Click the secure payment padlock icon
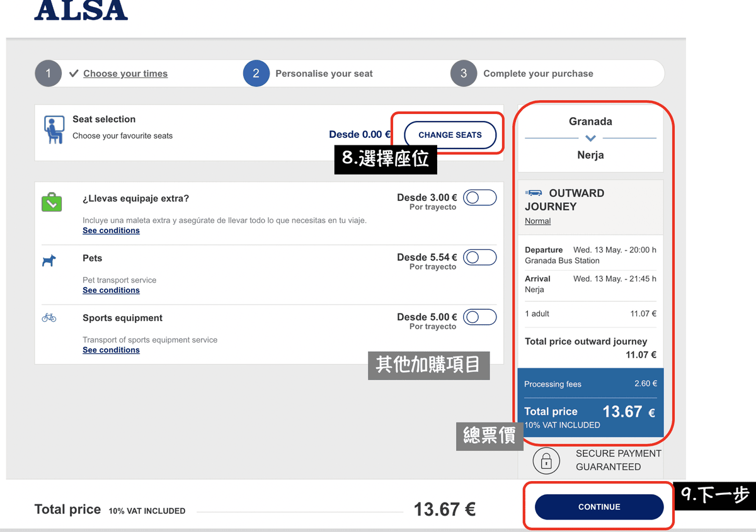 click(x=546, y=461)
